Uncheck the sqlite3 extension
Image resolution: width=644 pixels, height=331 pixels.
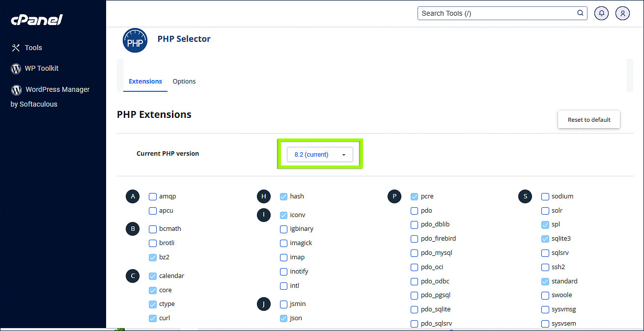[x=545, y=239]
